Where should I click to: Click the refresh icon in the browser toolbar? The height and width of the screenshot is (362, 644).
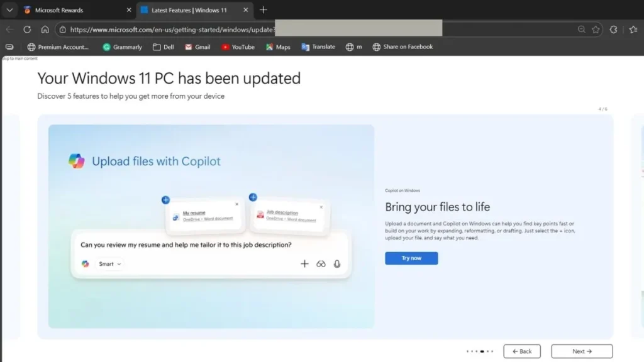click(26, 29)
